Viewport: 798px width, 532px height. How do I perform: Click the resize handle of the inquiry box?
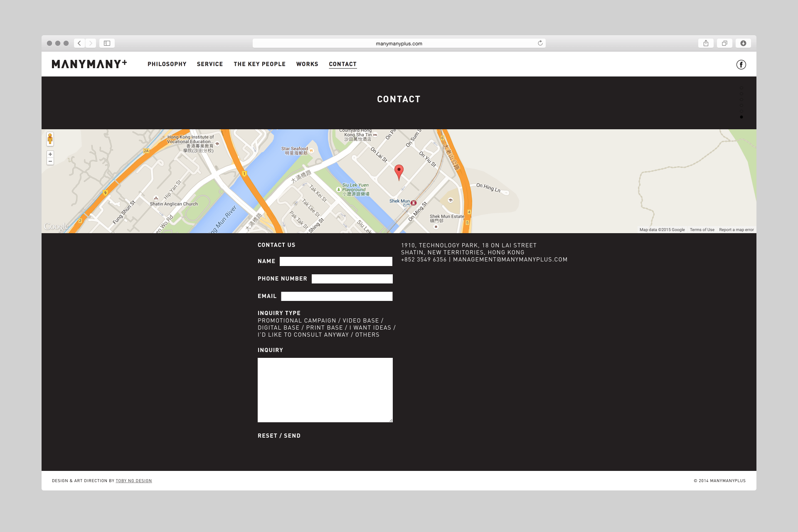pyautogui.click(x=391, y=420)
